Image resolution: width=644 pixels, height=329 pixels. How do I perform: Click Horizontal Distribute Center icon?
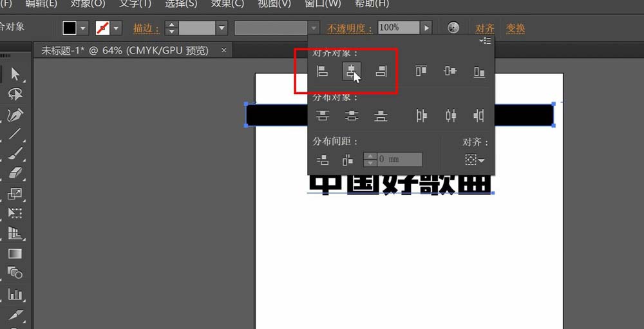tap(451, 117)
